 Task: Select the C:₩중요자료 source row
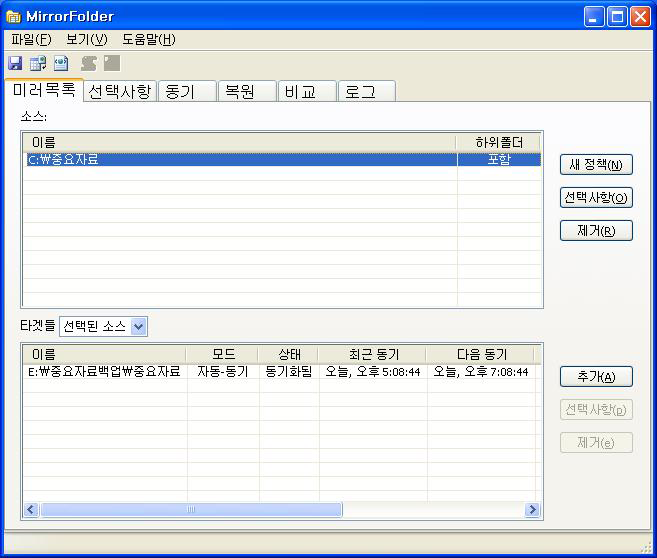(x=283, y=160)
